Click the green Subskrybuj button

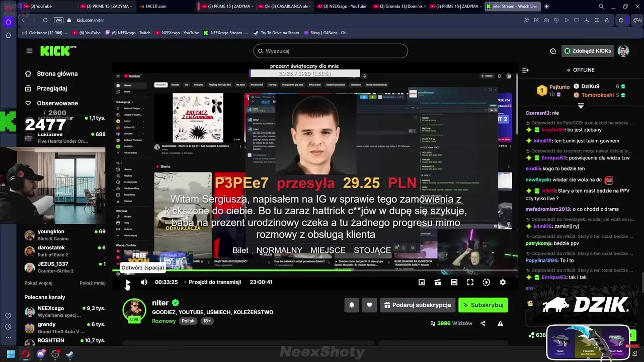click(x=483, y=305)
